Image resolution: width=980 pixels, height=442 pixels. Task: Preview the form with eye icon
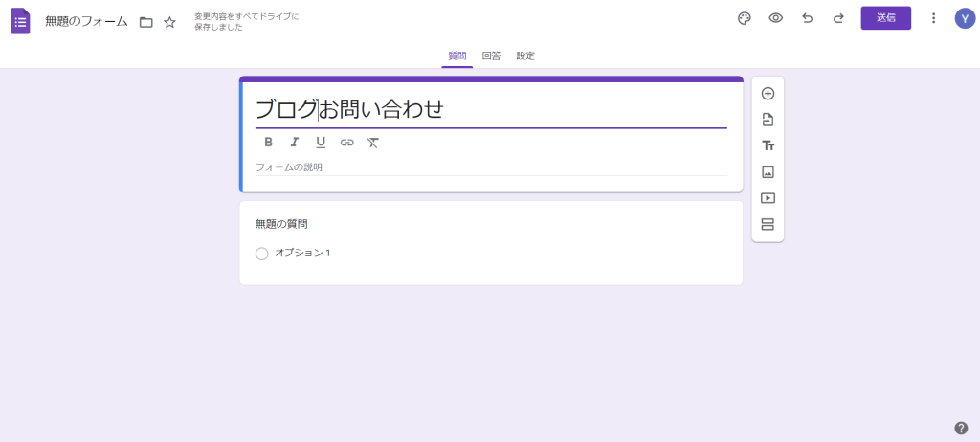click(776, 18)
